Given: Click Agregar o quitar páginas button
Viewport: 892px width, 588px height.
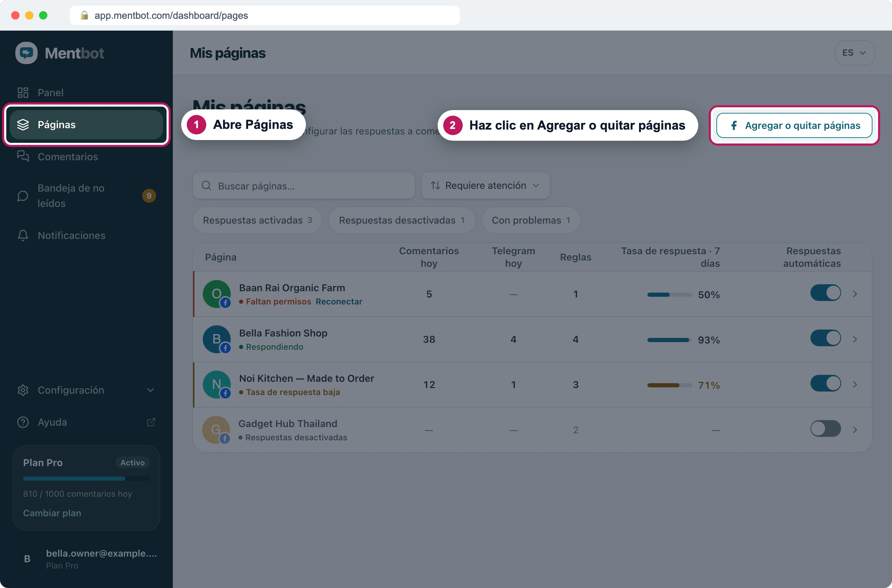Looking at the screenshot, I should click(x=794, y=125).
